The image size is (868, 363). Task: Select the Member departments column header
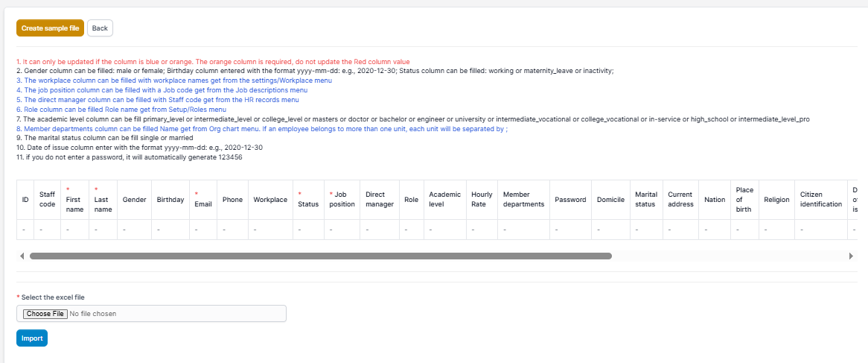click(523, 200)
